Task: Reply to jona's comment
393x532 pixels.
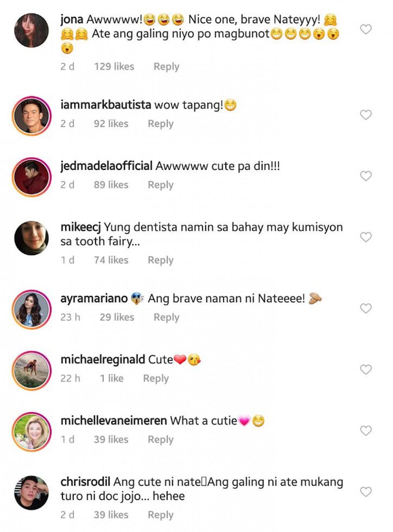Action: click(166, 66)
